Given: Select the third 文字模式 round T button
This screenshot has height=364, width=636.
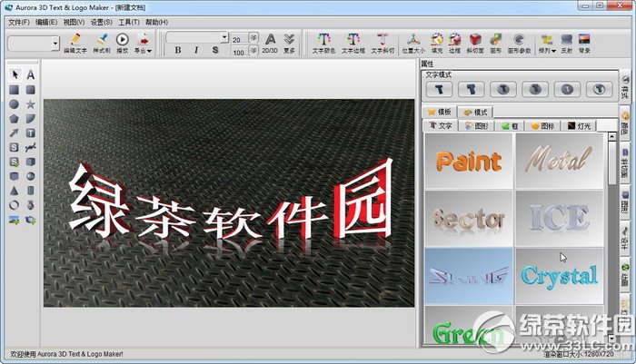Looking at the screenshot, I should click(503, 89).
